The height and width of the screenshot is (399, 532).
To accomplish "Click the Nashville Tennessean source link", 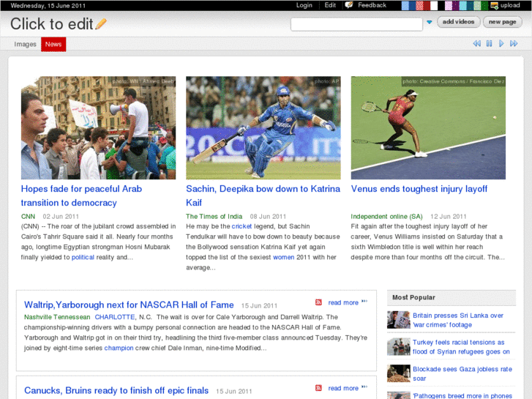I will click(57, 317).
